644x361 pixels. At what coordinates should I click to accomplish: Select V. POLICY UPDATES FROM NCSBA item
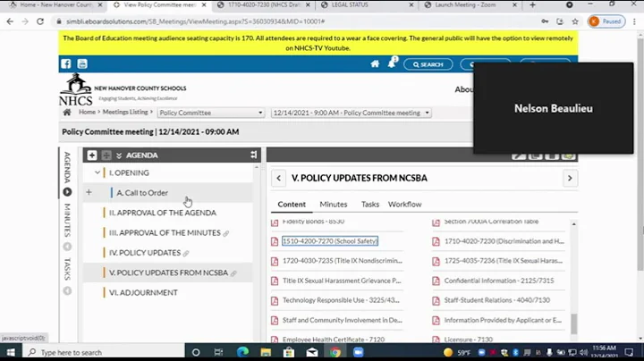(168, 273)
